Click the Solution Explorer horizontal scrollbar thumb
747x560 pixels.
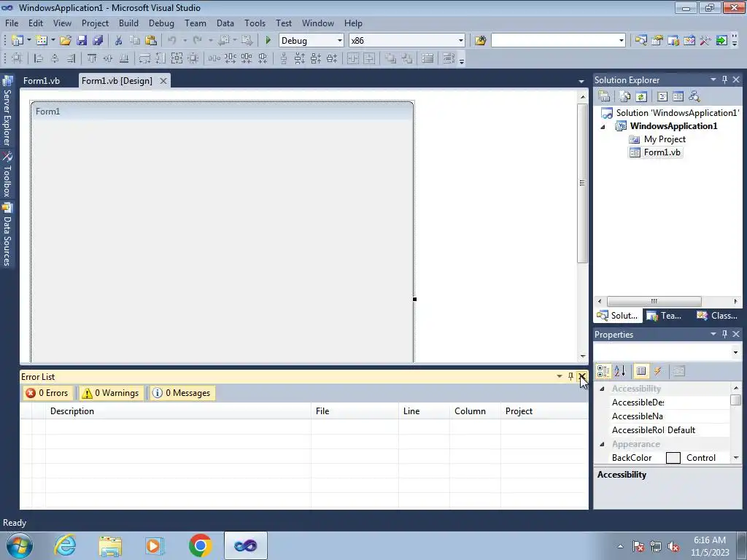[654, 301]
